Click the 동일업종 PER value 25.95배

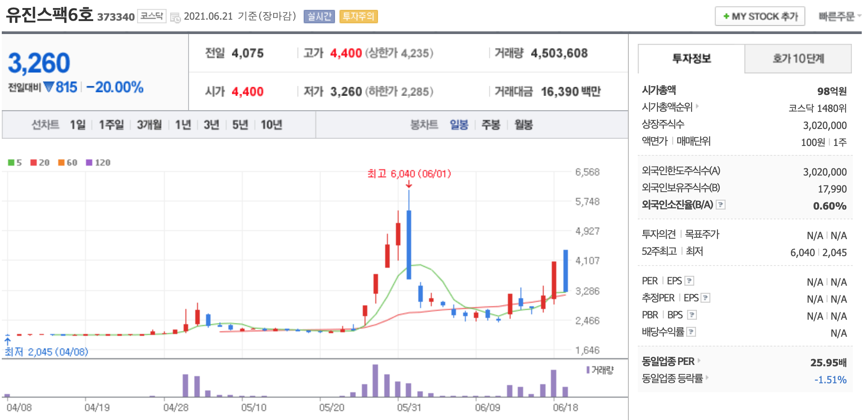828,363
